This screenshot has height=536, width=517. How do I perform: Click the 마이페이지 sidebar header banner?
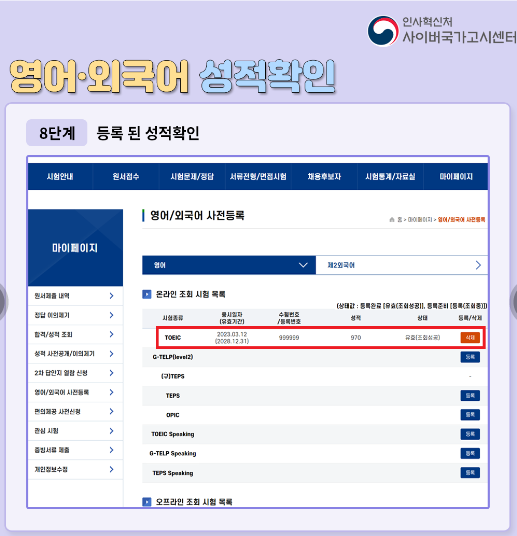point(75,247)
